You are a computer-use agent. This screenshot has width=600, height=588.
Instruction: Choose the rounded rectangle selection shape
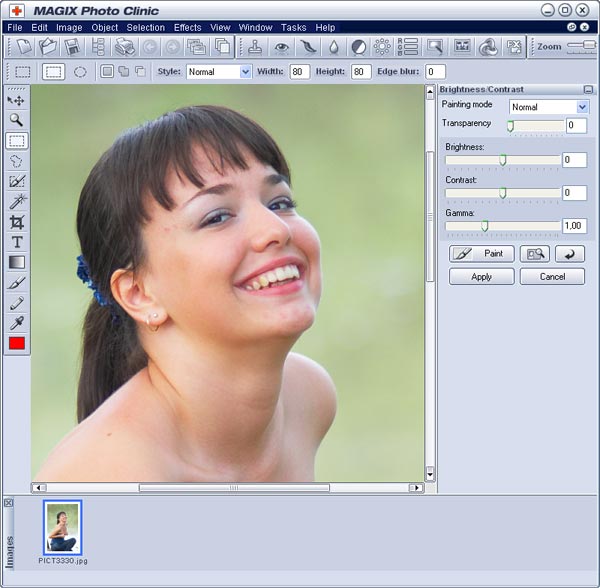[53, 72]
